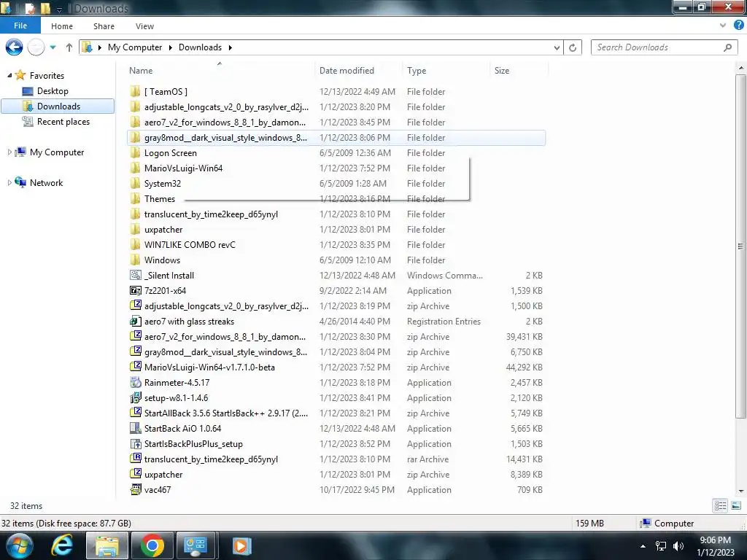Open the media player taskbar icon
747x560 pixels.
coord(241,545)
